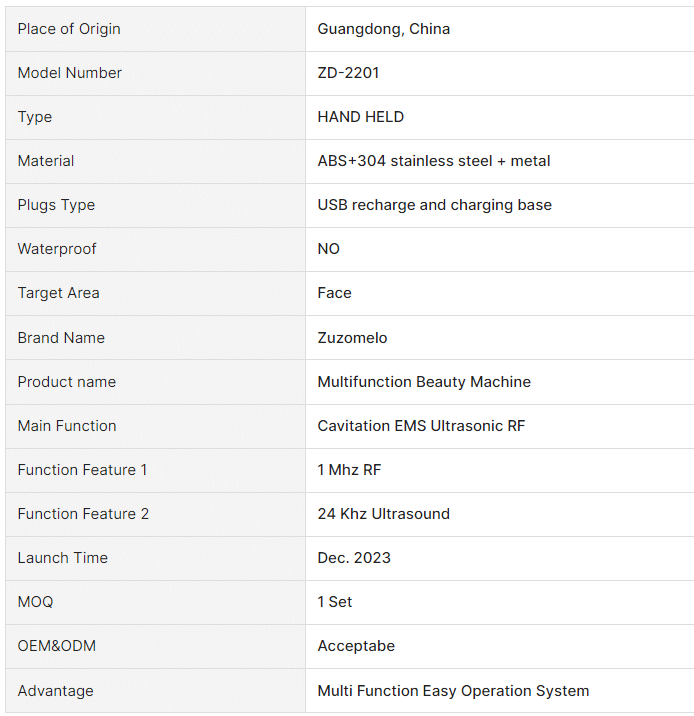Click the OEM&ODM label
The image size is (694, 716).
[x=57, y=646]
